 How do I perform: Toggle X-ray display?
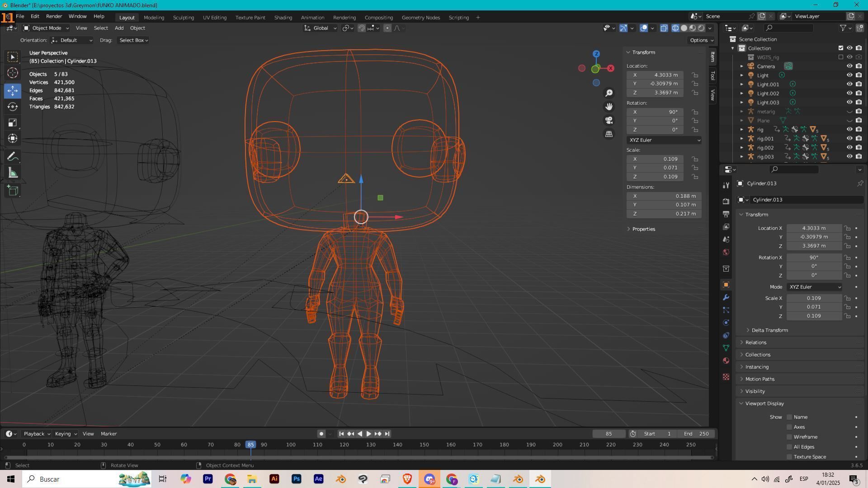(664, 28)
